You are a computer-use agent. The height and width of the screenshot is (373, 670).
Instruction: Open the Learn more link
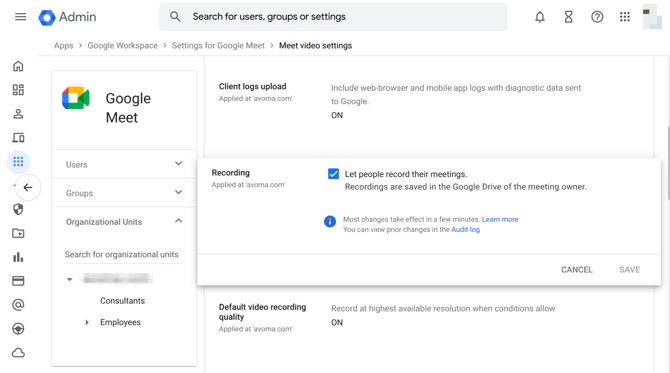pyautogui.click(x=500, y=219)
